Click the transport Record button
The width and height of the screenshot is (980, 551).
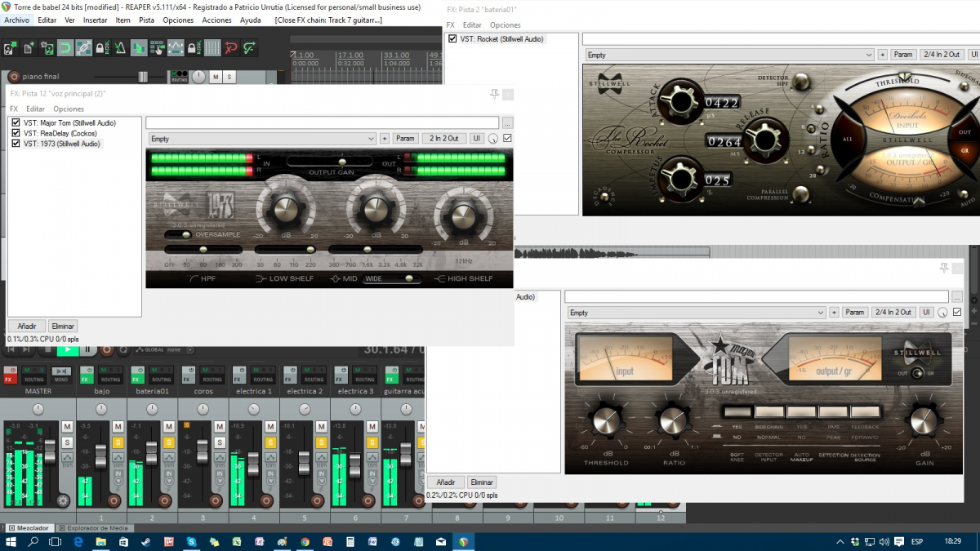[107, 349]
